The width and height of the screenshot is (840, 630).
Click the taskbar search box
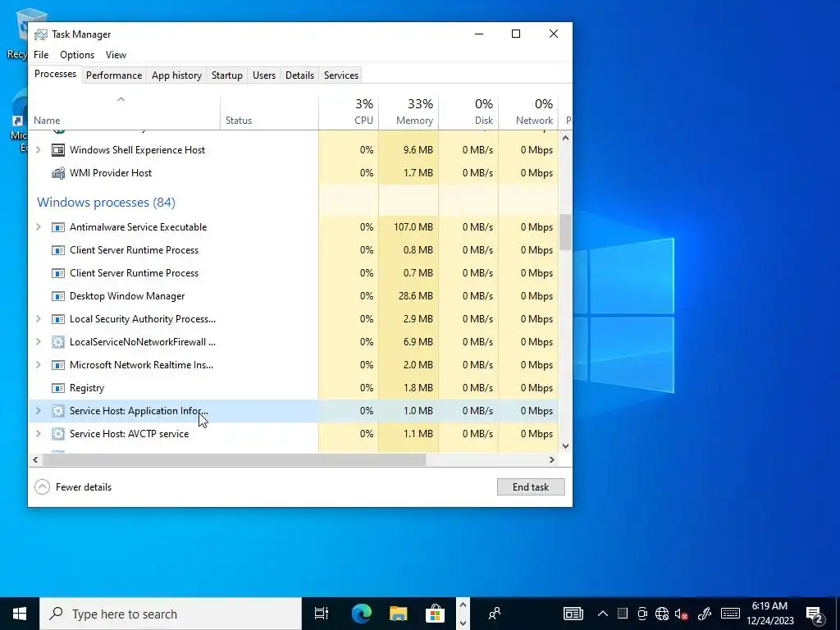171,614
